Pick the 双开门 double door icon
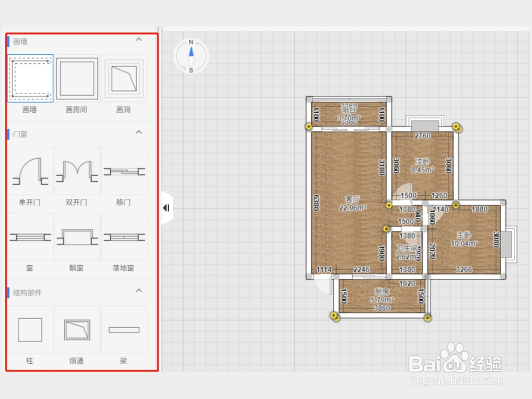532x399 pixels. tap(77, 171)
